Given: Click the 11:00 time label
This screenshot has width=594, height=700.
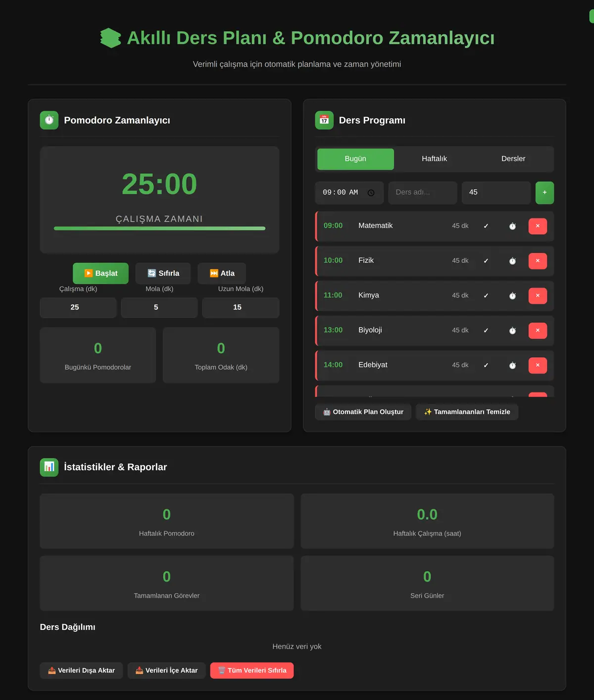Looking at the screenshot, I should click(x=333, y=295).
